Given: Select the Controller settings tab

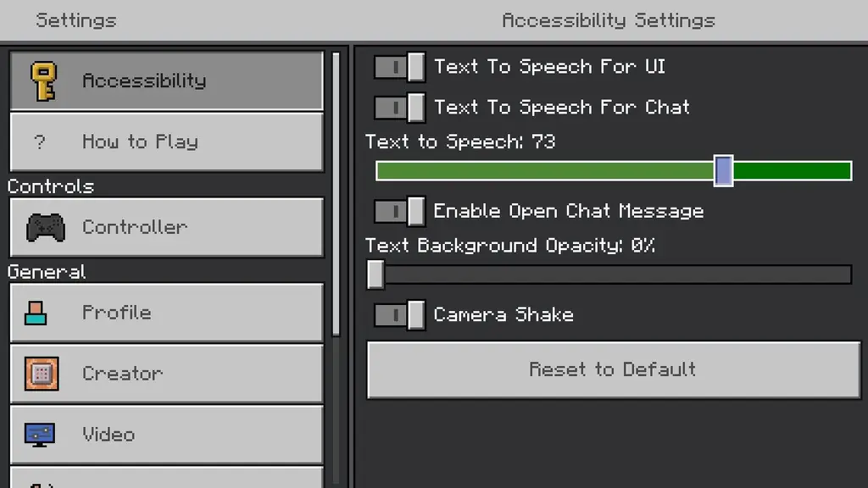Looking at the screenshot, I should pos(167,227).
